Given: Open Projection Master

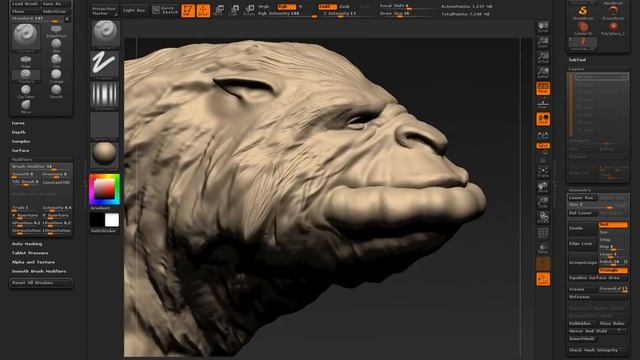Looking at the screenshot, I should click(104, 11).
